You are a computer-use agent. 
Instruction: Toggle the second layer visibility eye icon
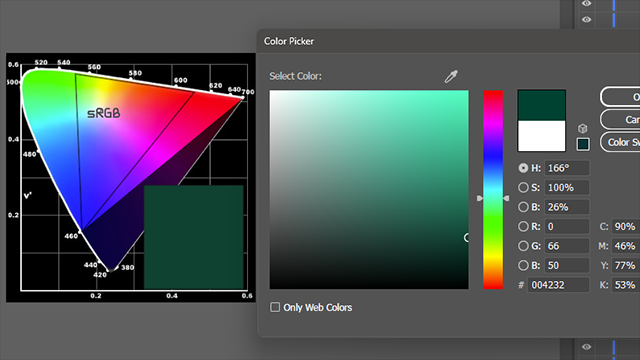(x=587, y=20)
